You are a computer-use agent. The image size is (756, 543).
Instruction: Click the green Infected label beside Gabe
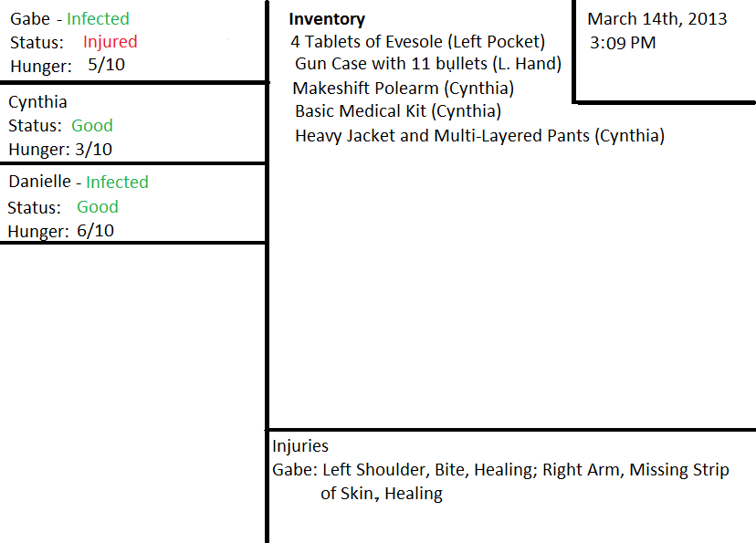coord(98,18)
